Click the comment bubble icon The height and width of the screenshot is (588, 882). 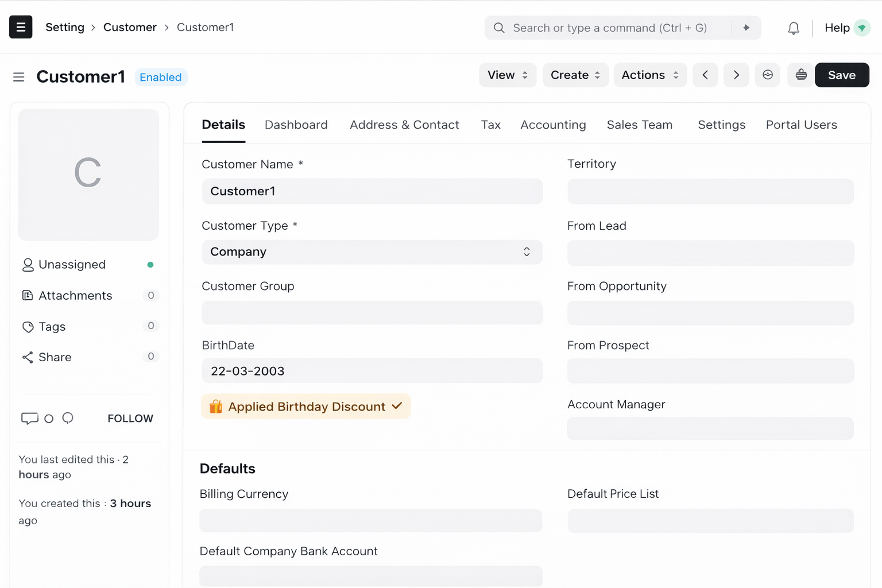[x=29, y=419]
